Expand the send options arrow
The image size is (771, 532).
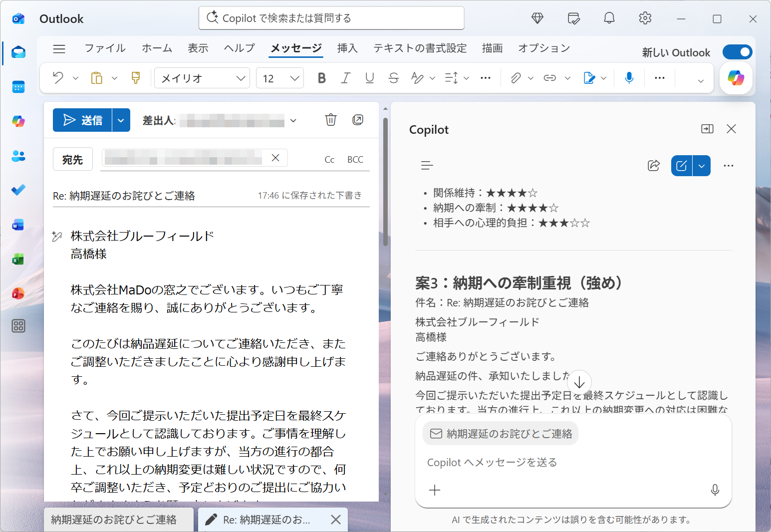tap(121, 120)
